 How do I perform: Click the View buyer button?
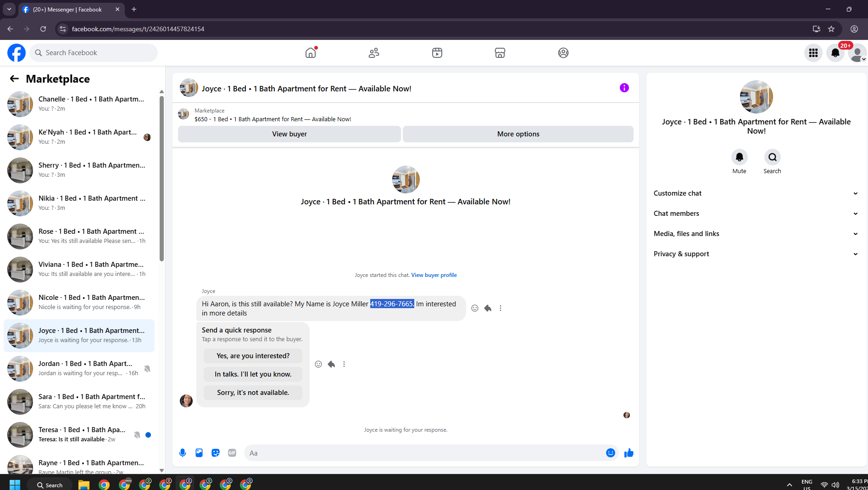[x=289, y=134]
